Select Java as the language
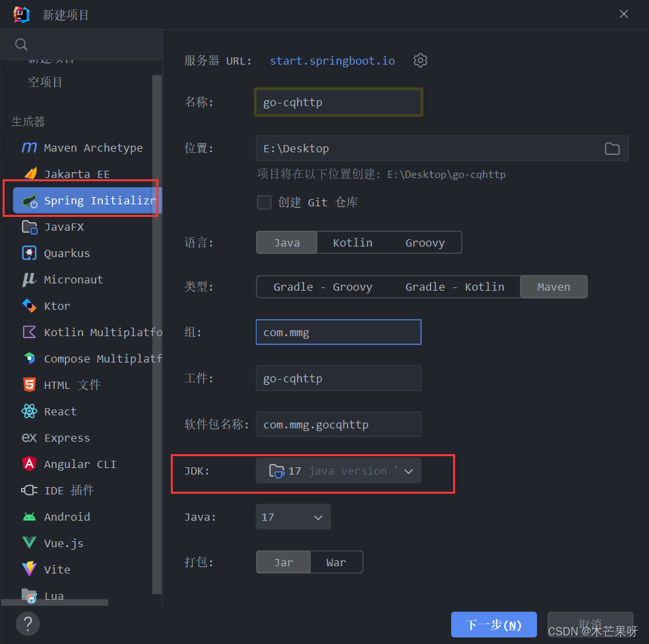This screenshot has height=644, width=649. coord(287,243)
